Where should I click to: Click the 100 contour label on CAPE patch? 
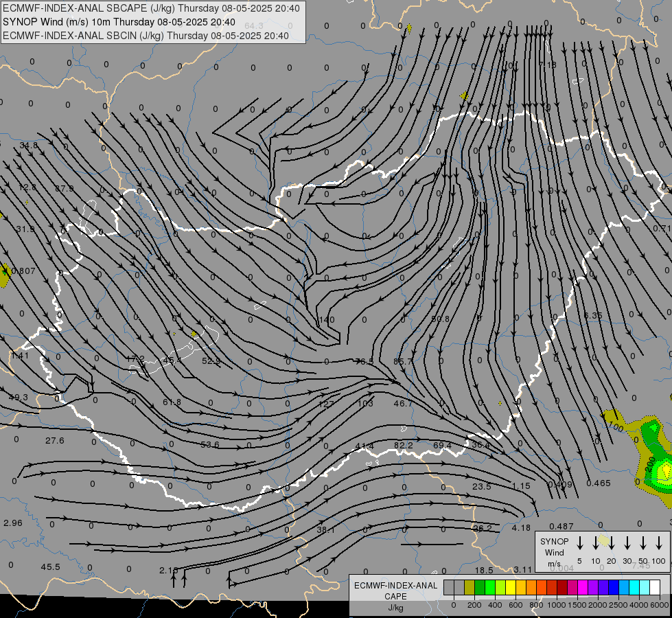click(616, 426)
